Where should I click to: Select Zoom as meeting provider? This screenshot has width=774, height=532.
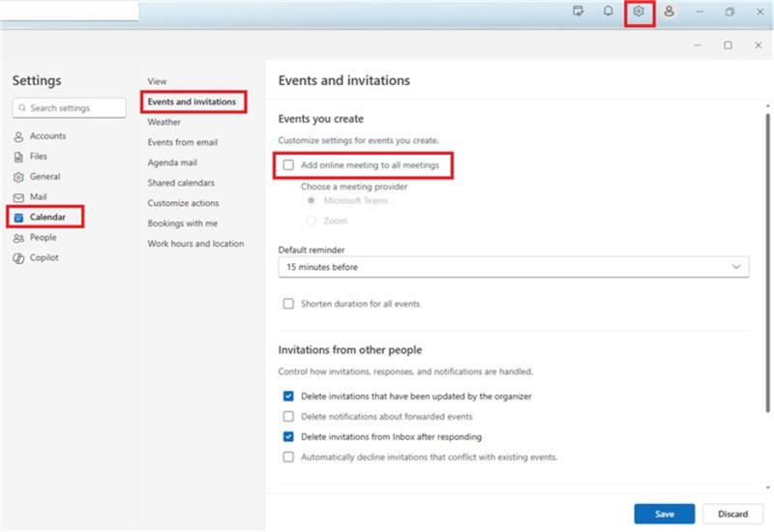(x=311, y=221)
